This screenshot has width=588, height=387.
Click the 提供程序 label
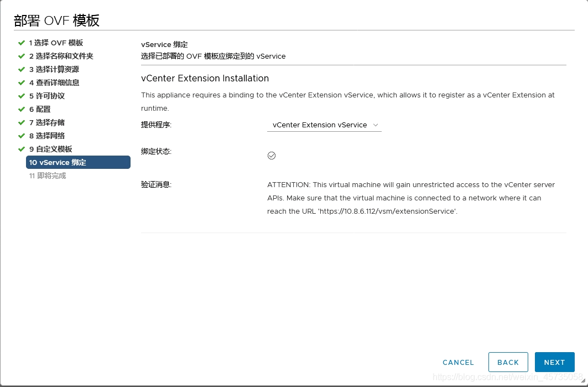click(156, 125)
